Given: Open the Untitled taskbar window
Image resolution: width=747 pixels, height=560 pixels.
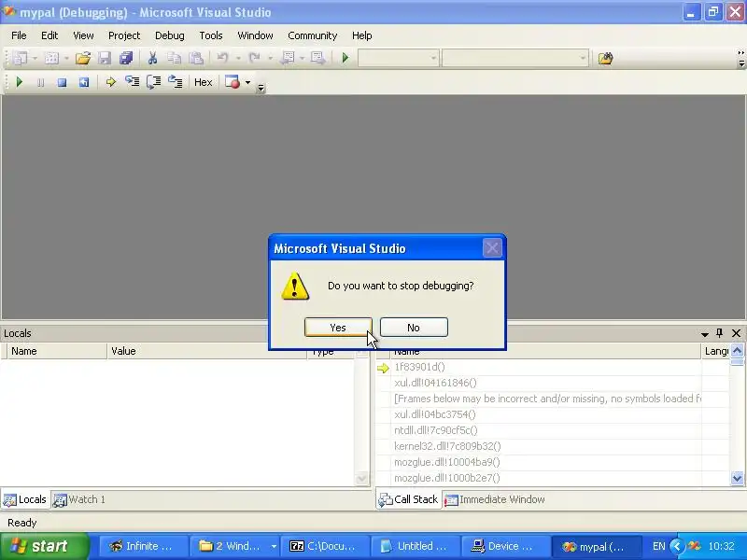Looking at the screenshot, I should (414, 546).
